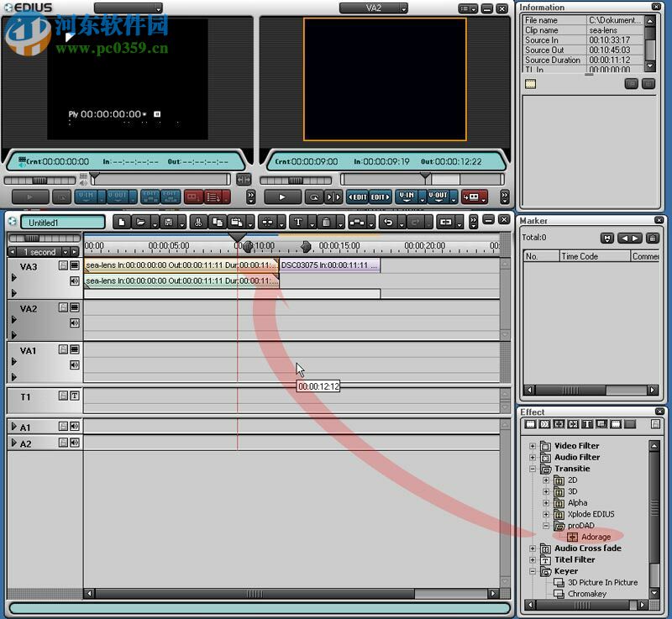Mute the A2 audio track
The height and width of the screenshot is (619, 672).
[x=75, y=443]
